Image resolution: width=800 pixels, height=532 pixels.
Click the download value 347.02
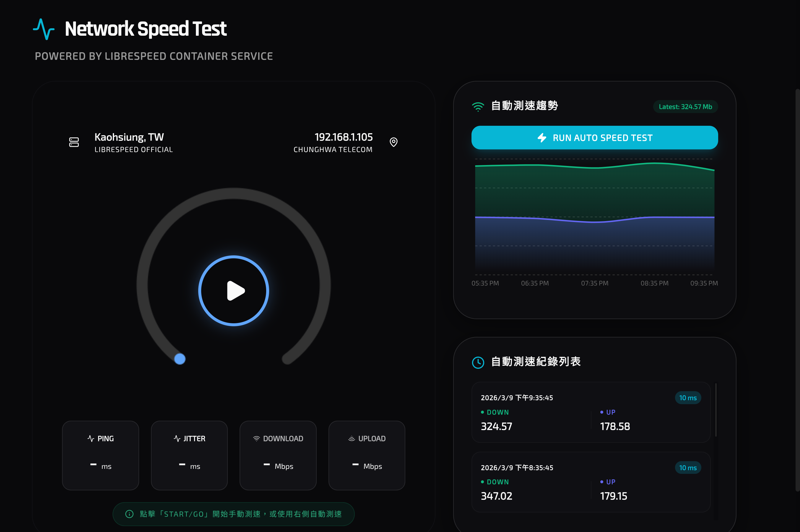point(496,496)
